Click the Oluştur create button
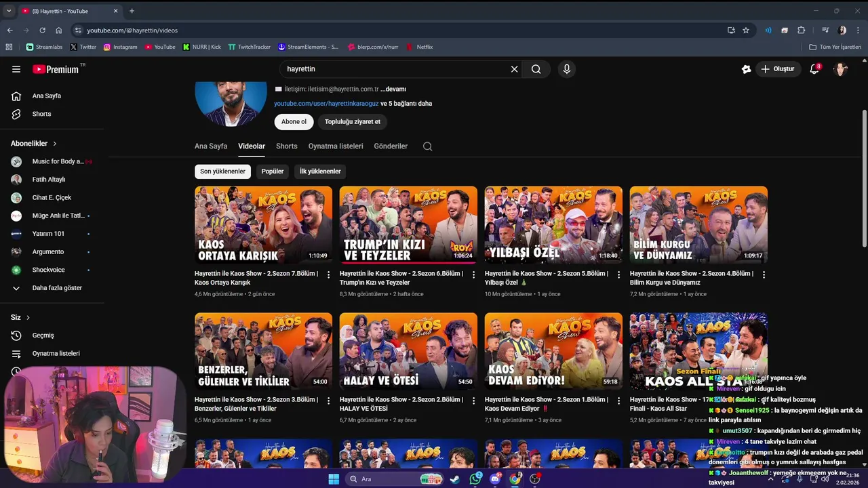 click(777, 69)
